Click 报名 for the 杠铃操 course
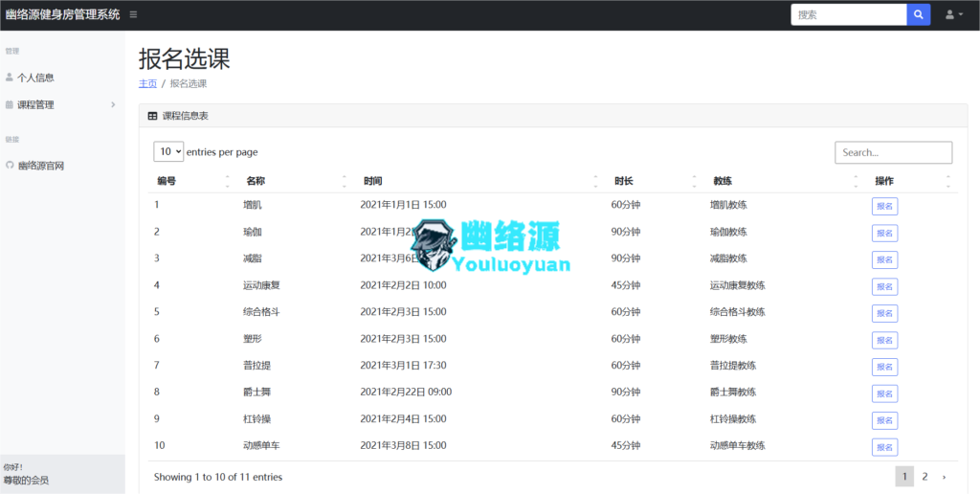This screenshot has width=980, height=494. coord(884,420)
